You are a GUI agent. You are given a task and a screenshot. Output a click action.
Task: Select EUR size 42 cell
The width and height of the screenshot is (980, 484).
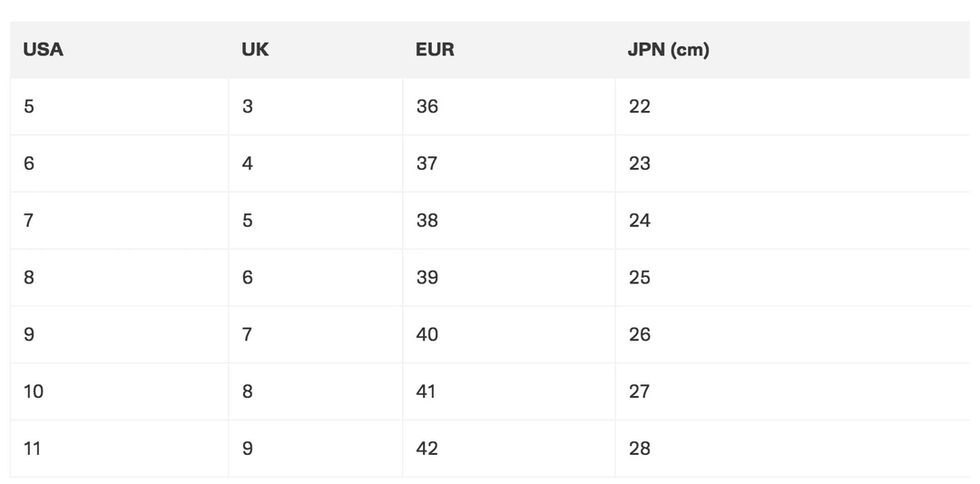pos(426,449)
